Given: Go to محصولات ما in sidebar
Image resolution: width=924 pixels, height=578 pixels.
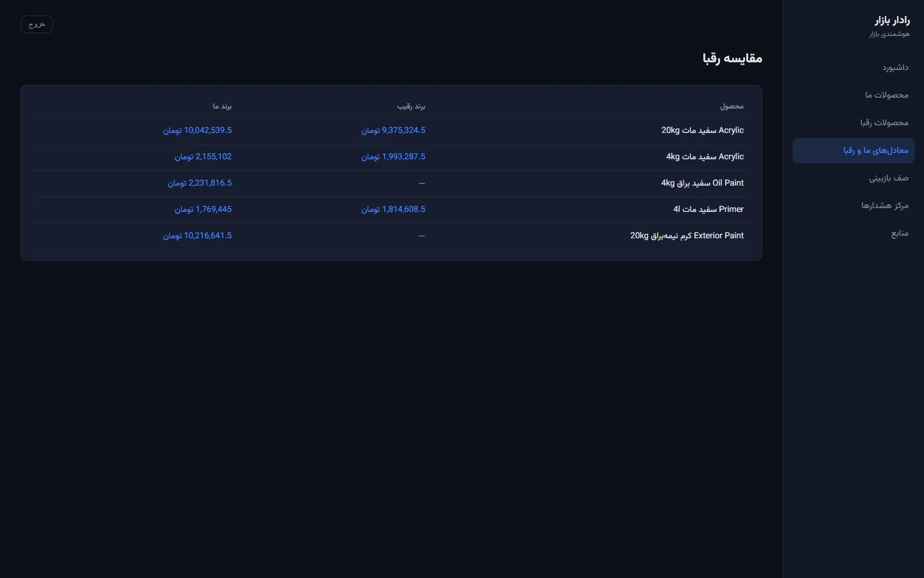Looking at the screenshot, I should click(x=853, y=95).
